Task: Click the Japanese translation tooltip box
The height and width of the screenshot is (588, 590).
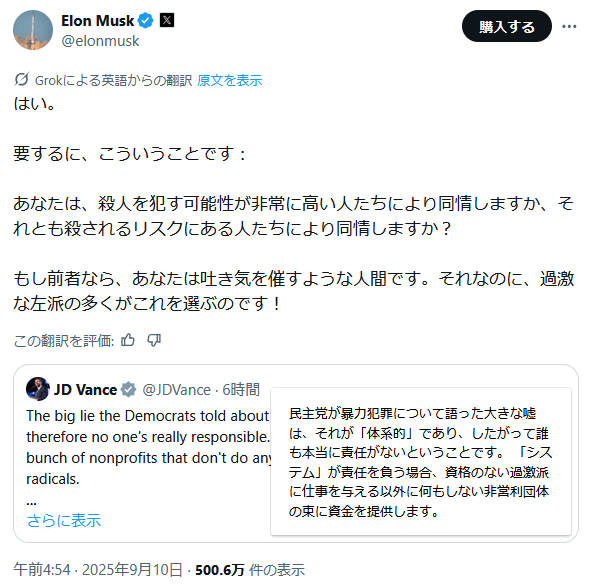Action: 421,462
